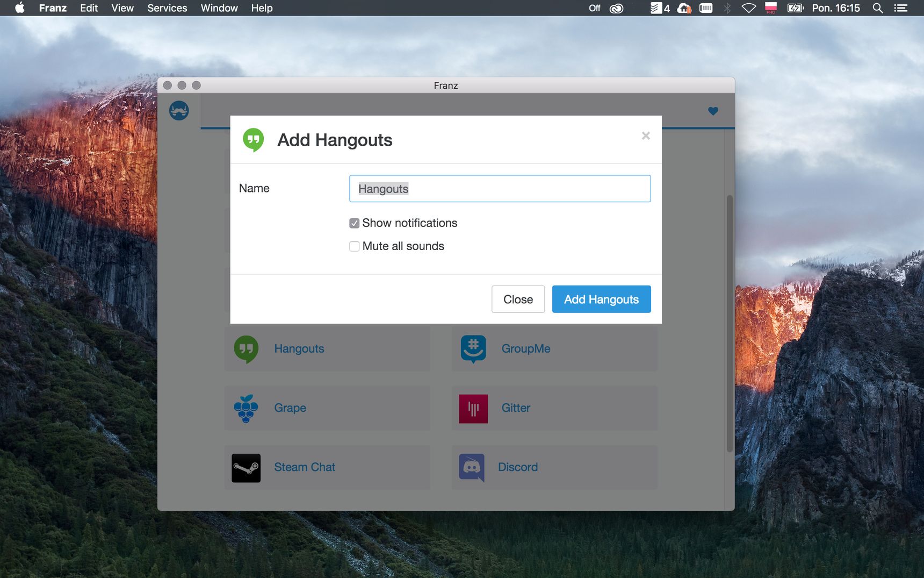
Task: Click the GroupMe service icon
Action: pyautogui.click(x=473, y=349)
